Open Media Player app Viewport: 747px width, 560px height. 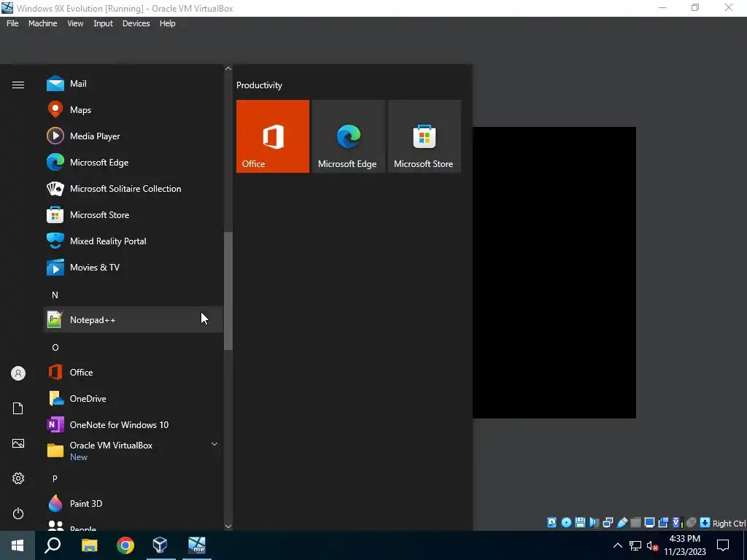[x=133, y=136]
